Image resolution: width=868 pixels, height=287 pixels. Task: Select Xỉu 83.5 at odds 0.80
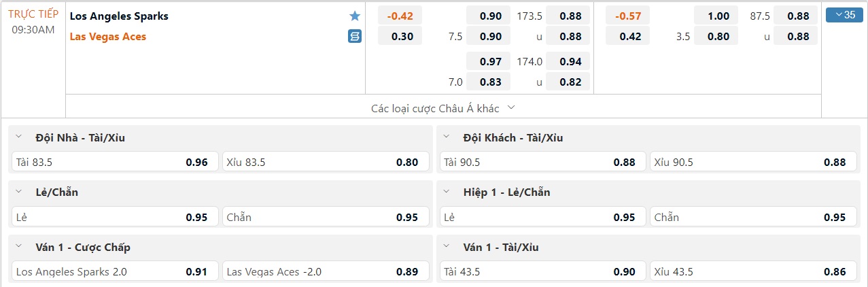(x=326, y=162)
